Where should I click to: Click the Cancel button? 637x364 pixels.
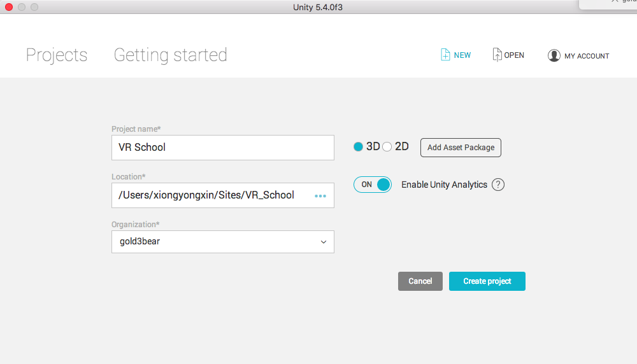tap(420, 281)
